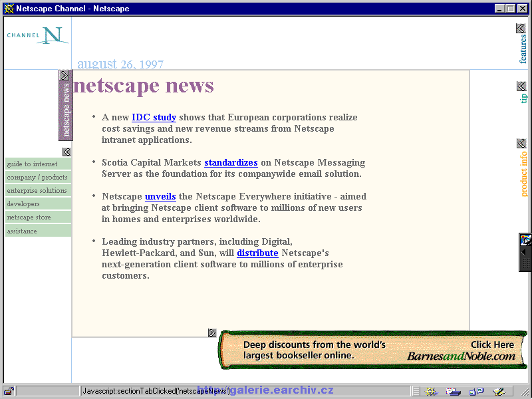Open the guide to internet menu item
This screenshot has width=532, height=399.
[39, 164]
